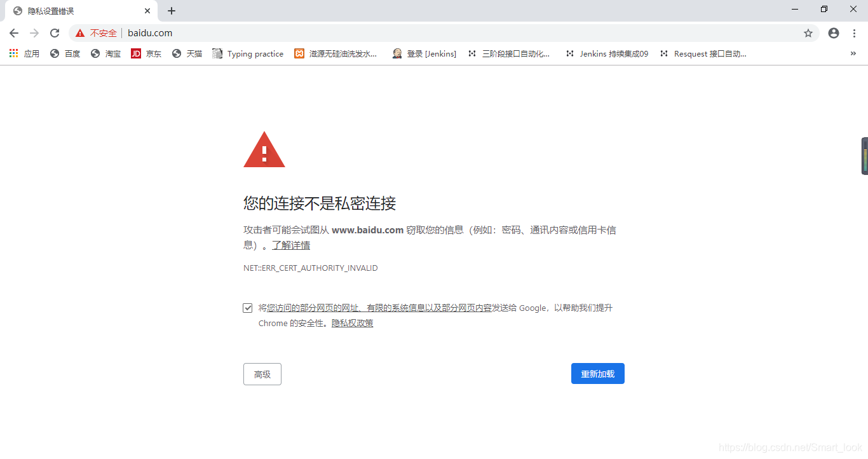Click the 应用 apps grid icon

[x=13, y=53]
